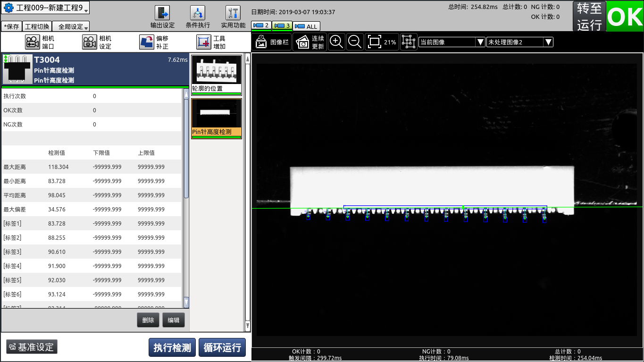Viewport: 644px width, 362px height.
Task: Click the tool list scrollbar down arrow
Action: [248, 326]
